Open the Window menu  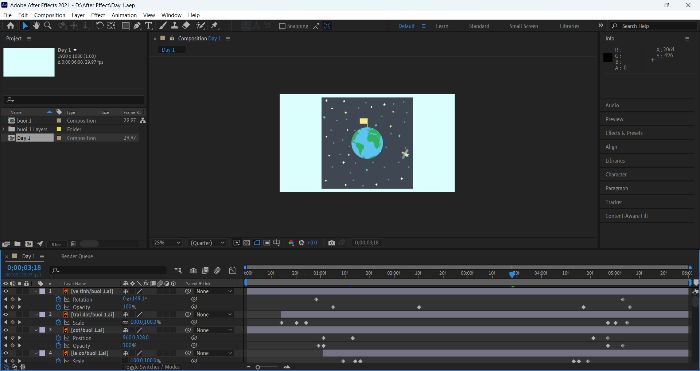tap(171, 15)
